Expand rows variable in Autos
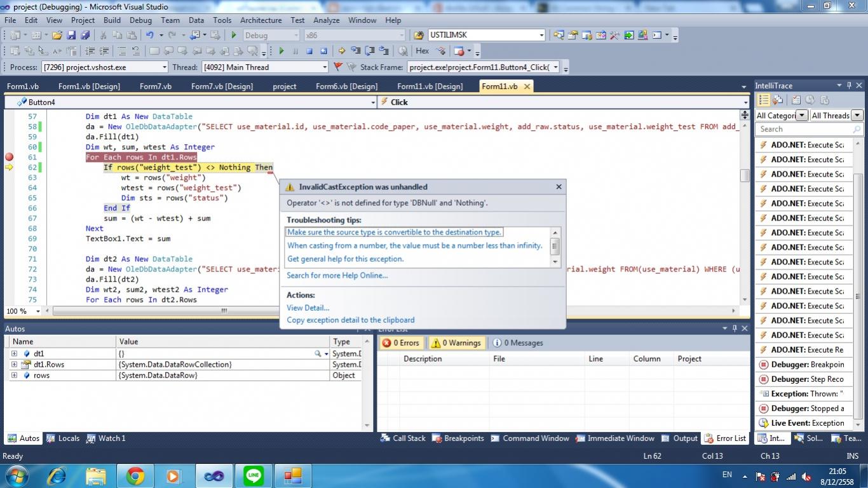The height and width of the screenshot is (488, 868). coord(14,376)
